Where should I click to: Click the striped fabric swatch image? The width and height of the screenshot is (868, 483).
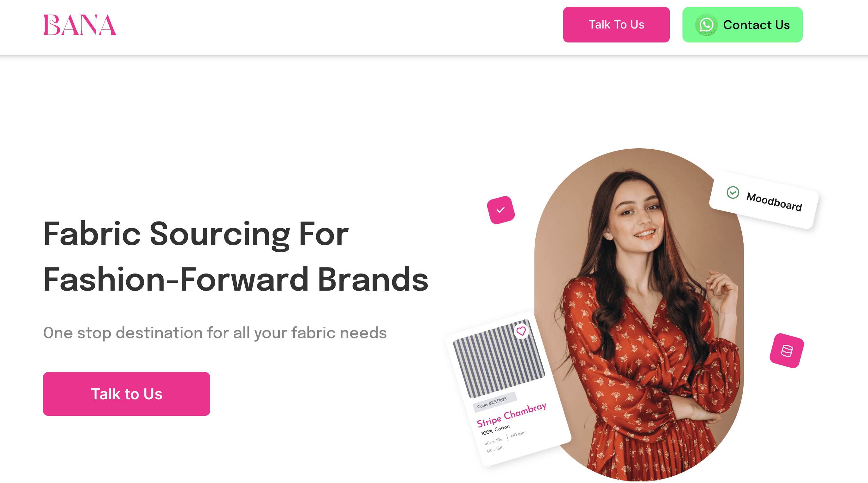pyautogui.click(x=499, y=358)
